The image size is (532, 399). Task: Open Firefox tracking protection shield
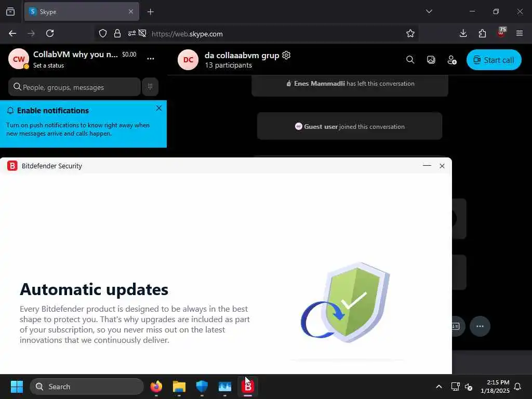tap(103, 33)
